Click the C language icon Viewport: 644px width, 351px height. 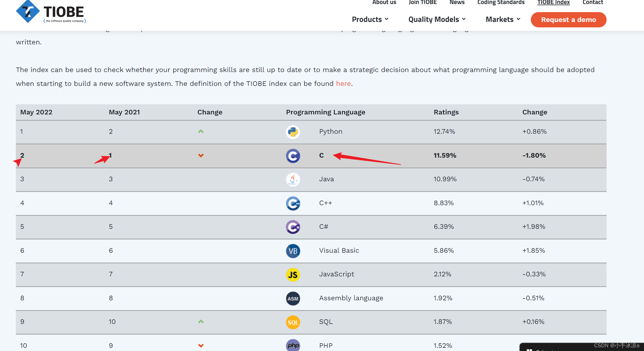[293, 156]
